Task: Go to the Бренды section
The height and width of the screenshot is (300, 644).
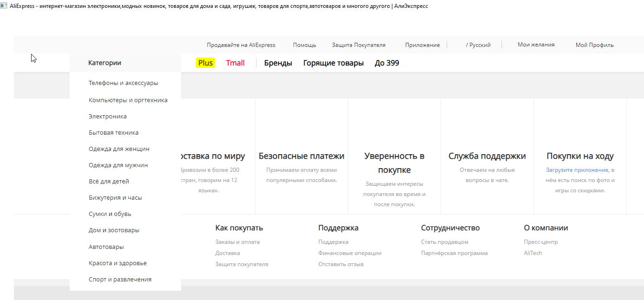Action: coord(278,63)
